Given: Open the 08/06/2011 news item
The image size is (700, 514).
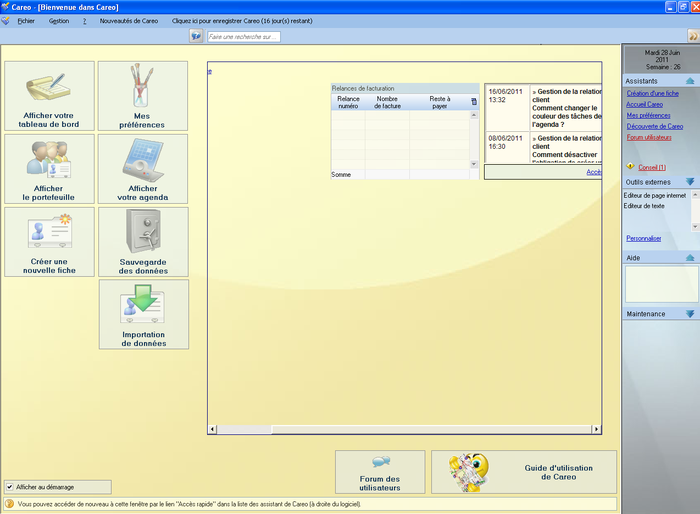Looking at the screenshot, I should click(543, 147).
